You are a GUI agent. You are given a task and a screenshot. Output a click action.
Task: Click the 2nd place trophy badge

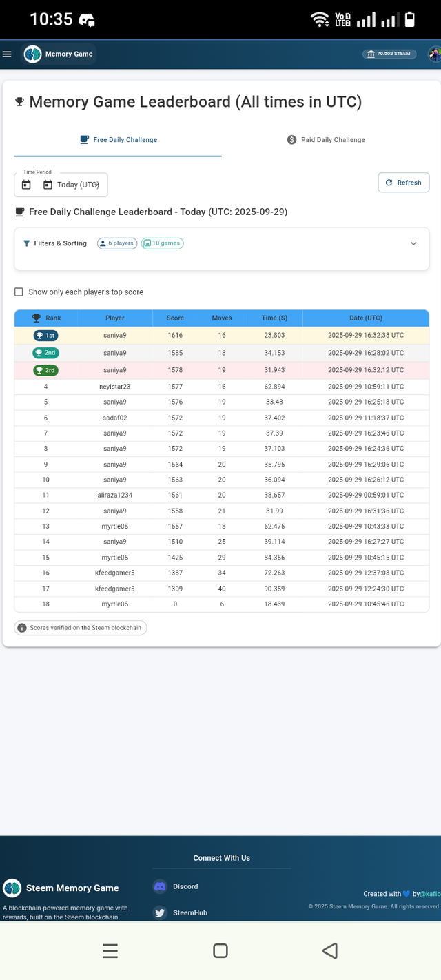coord(45,353)
